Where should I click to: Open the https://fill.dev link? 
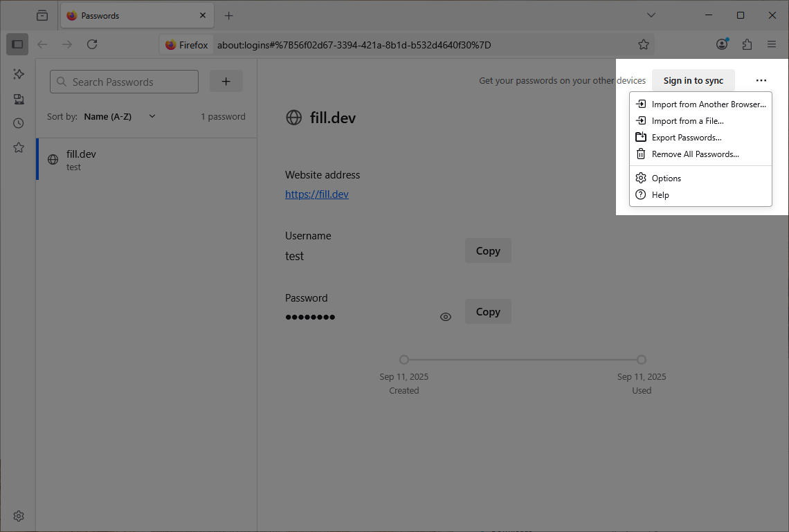(x=316, y=194)
